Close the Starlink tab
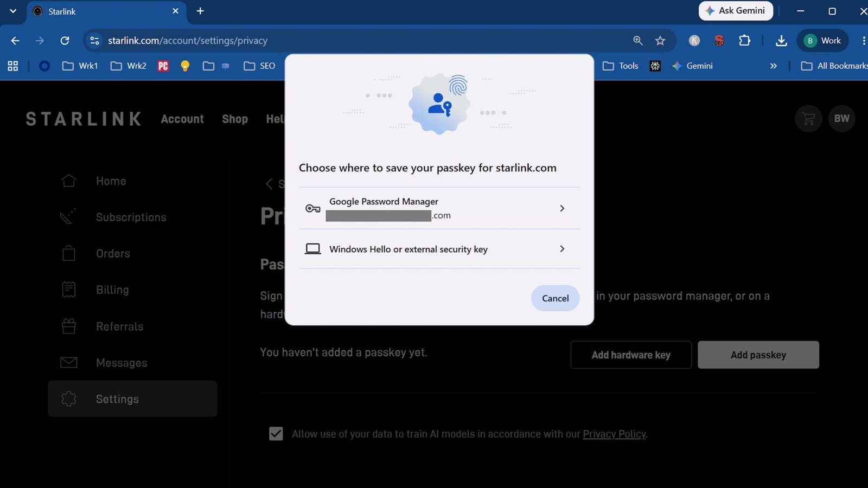Screen dimensions: 868x488 point(175,11)
